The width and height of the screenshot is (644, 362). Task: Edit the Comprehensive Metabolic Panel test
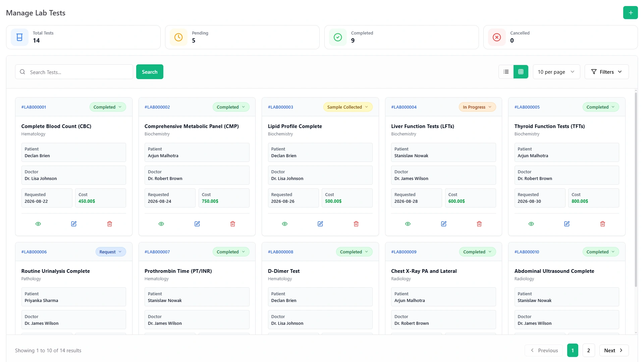197,224
